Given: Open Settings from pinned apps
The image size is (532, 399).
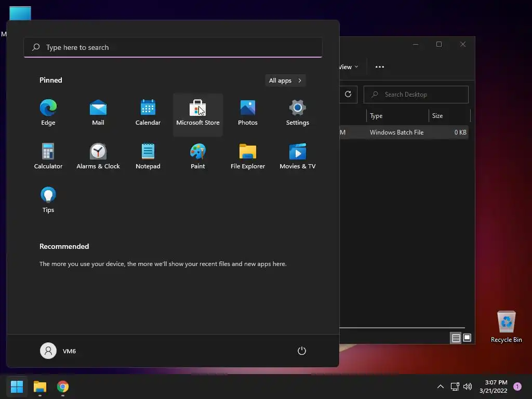Looking at the screenshot, I should [298, 113].
